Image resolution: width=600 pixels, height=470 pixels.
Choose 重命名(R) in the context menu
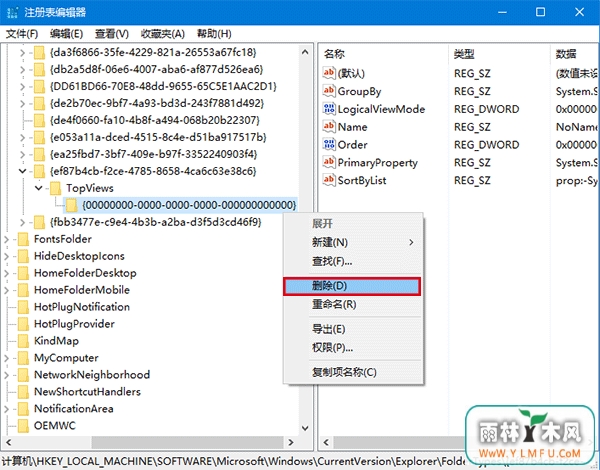[x=352, y=305]
